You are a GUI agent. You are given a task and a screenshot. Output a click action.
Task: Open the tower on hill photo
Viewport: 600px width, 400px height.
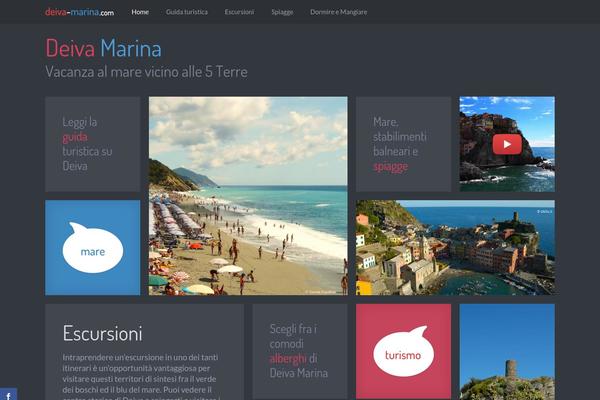pyautogui.click(x=507, y=352)
